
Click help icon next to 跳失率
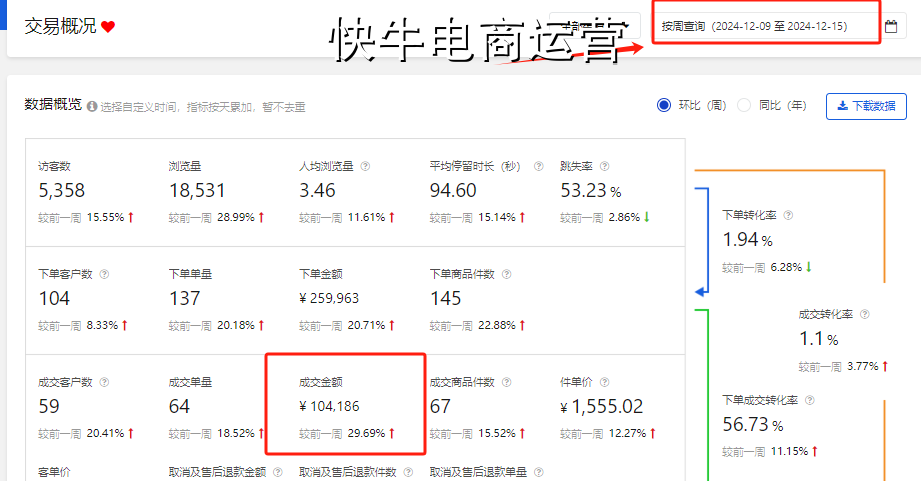(x=604, y=166)
